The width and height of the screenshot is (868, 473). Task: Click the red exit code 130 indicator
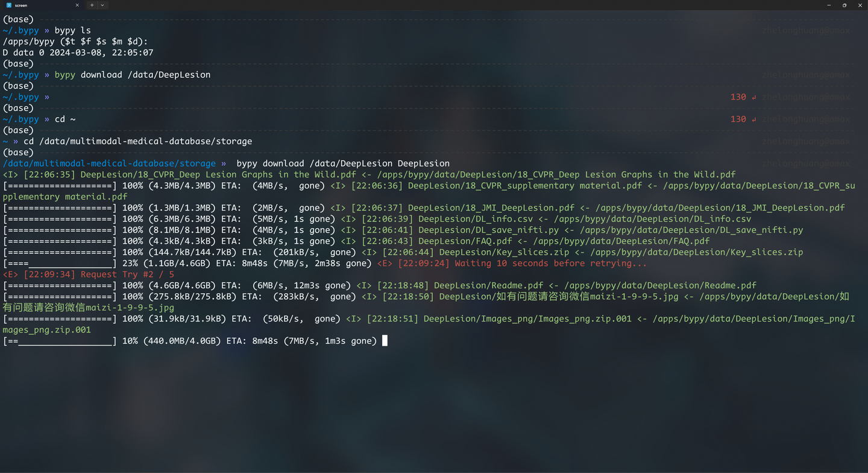(x=738, y=97)
